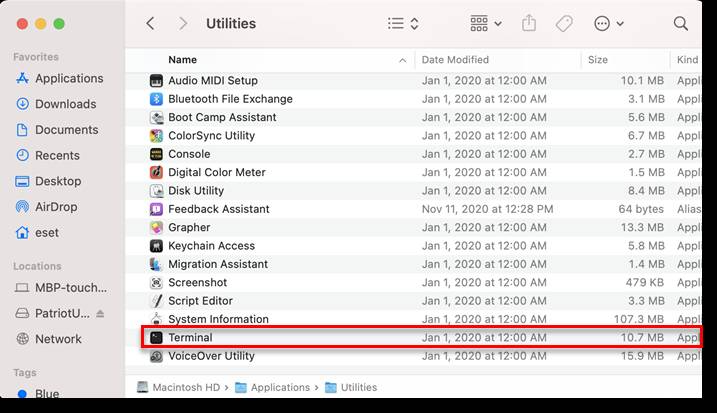The image size is (717, 413).
Task: Open the More actions ellipsis menu
Action: coord(609,23)
